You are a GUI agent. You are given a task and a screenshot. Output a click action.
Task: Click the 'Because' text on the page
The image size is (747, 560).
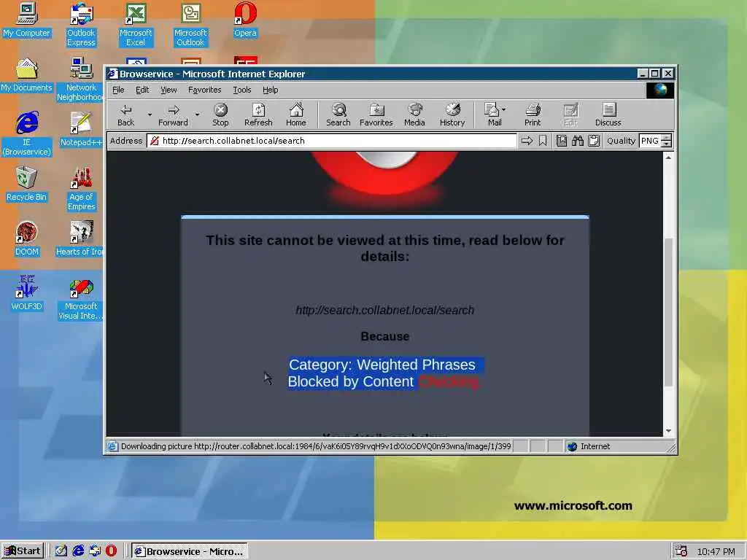click(385, 336)
